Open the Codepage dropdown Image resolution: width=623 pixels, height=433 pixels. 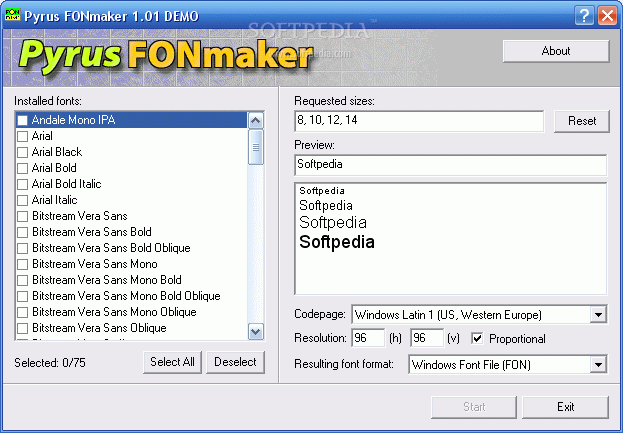coord(598,315)
